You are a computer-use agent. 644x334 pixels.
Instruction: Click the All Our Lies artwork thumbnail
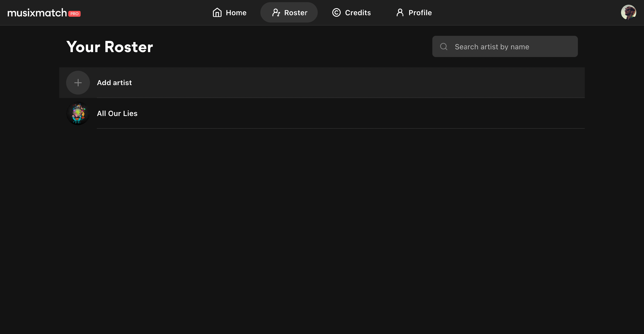78,113
